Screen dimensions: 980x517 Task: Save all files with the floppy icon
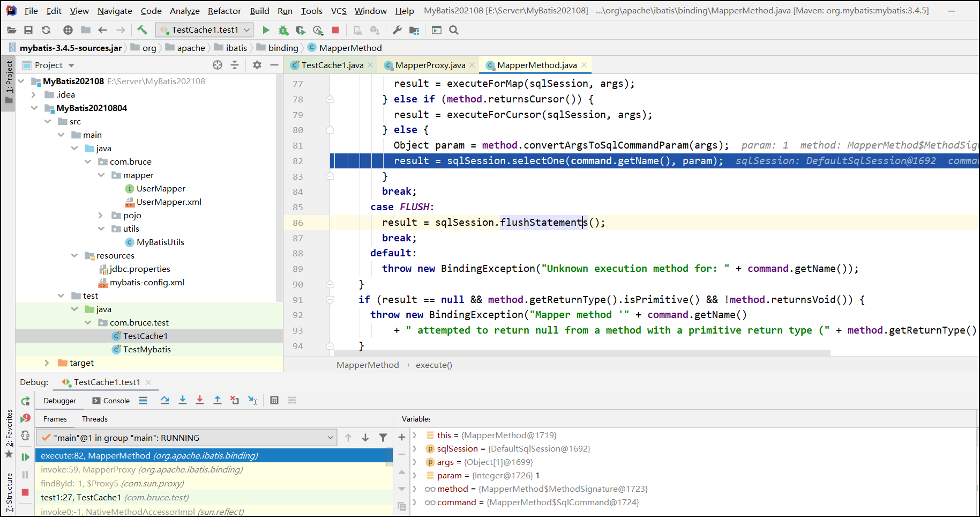coord(28,30)
